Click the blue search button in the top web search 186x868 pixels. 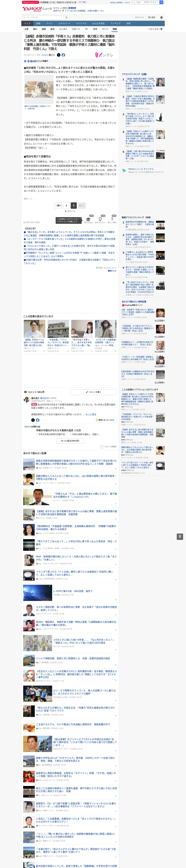coord(161,2)
